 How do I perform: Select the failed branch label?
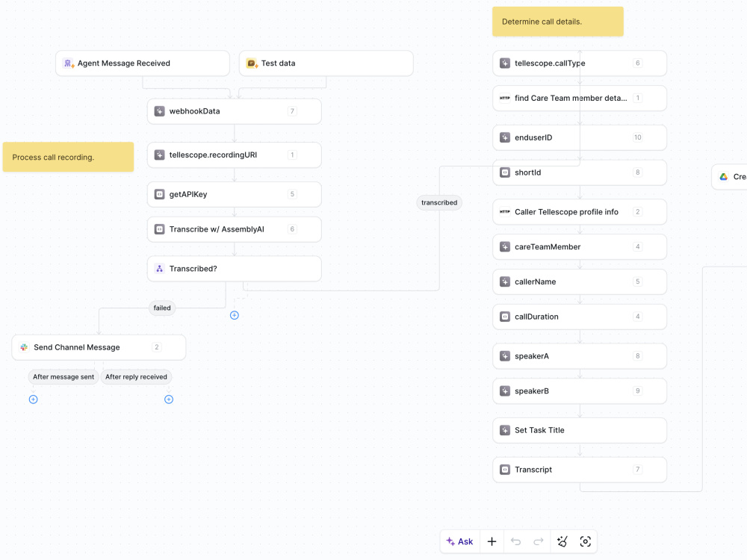[x=162, y=308]
